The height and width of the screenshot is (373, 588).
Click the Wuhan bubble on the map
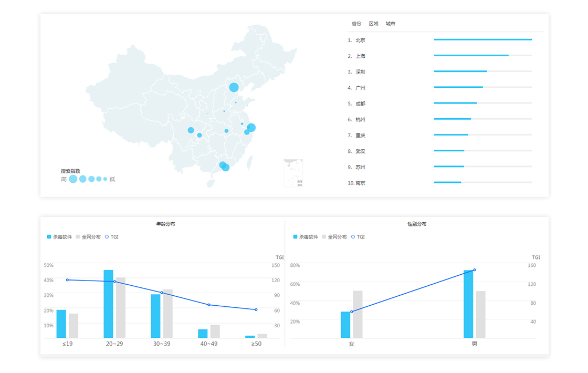pyautogui.click(x=226, y=131)
